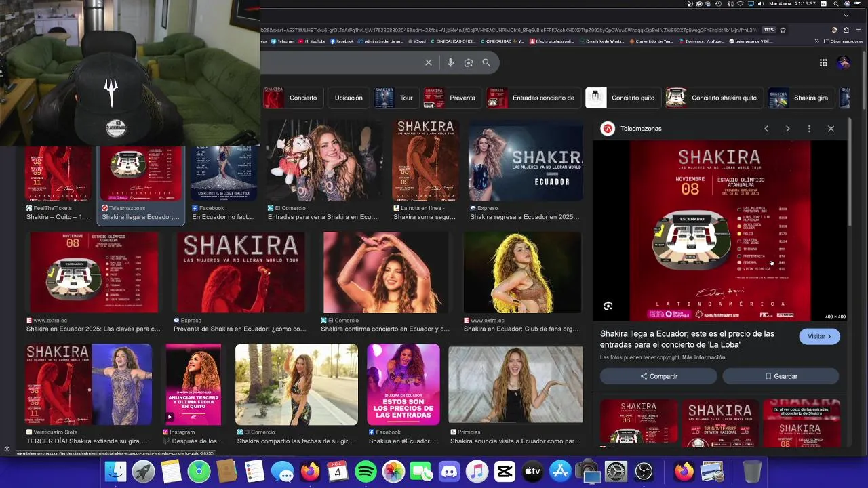The width and height of the screenshot is (868, 488).
Task: Open Photos from the dock
Action: coord(393,471)
